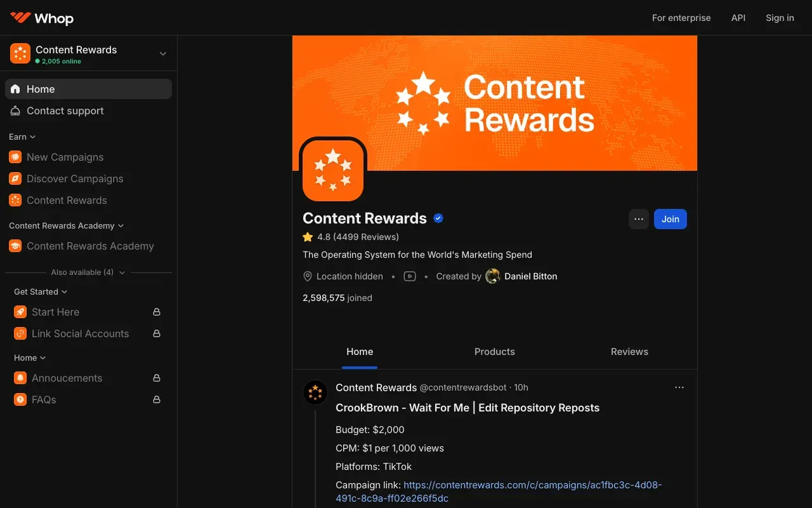Click the lock icon on the FAQs row
812x508 pixels.
pyautogui.click(x=157, y=399)
